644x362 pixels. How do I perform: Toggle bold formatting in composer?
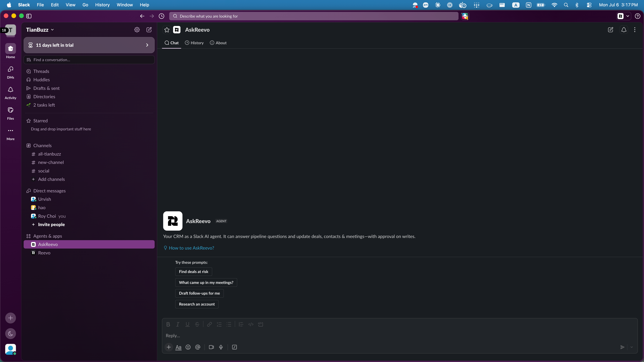[168, 324]
